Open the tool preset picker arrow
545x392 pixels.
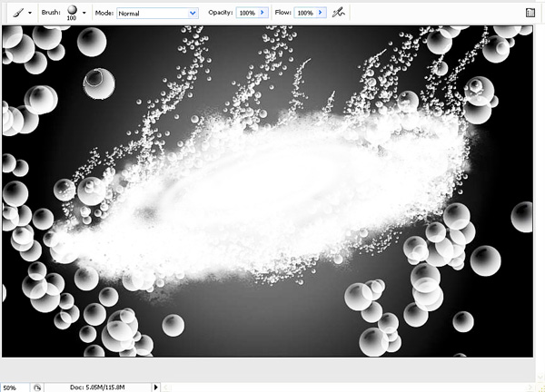coord(30,13)
